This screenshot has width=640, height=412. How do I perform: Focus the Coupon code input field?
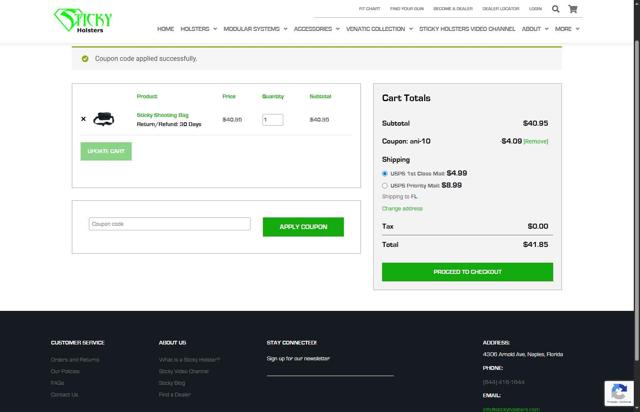[x=169, y=224]
